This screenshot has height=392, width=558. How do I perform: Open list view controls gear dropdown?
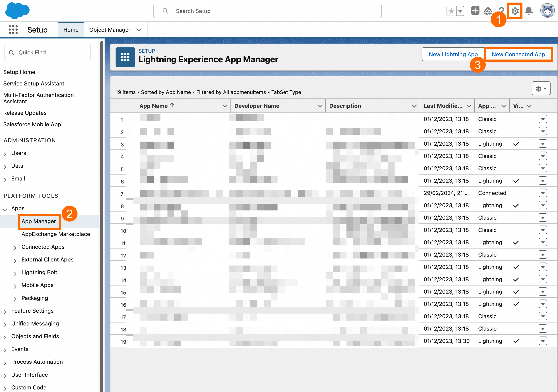[541, 89]
